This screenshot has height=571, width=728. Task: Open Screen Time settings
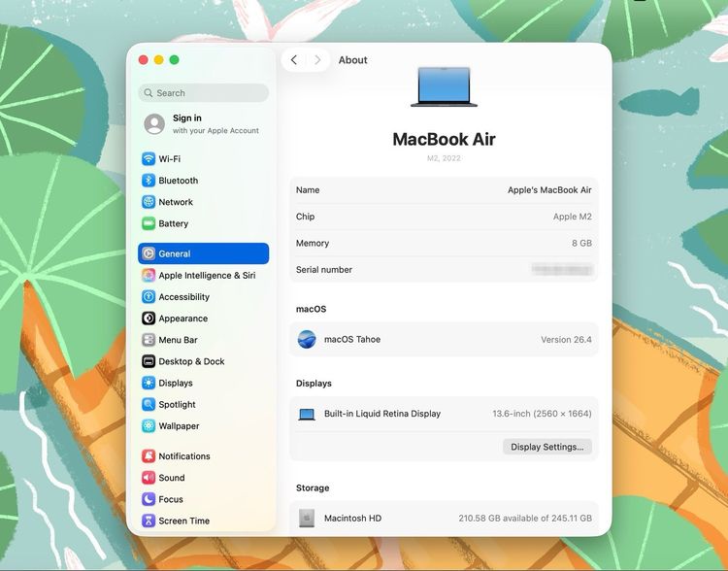204,521
